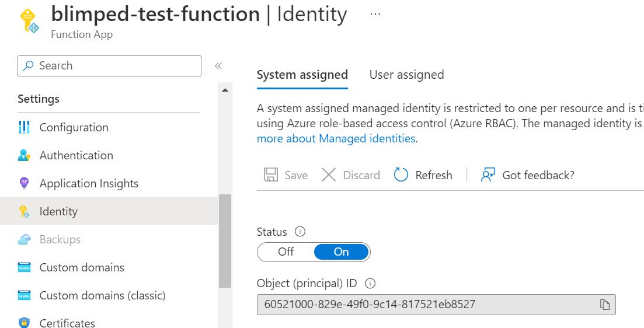The height and width of the screenshot is (328, 644).
Task: Click the Settings section heading
Action: click(39, 99)
